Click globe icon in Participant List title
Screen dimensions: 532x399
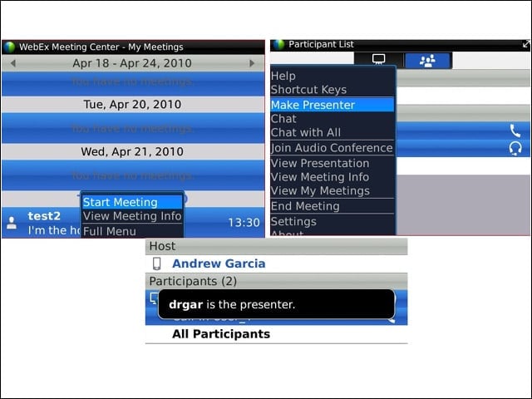pyautogui.click(x=278, y=44)
